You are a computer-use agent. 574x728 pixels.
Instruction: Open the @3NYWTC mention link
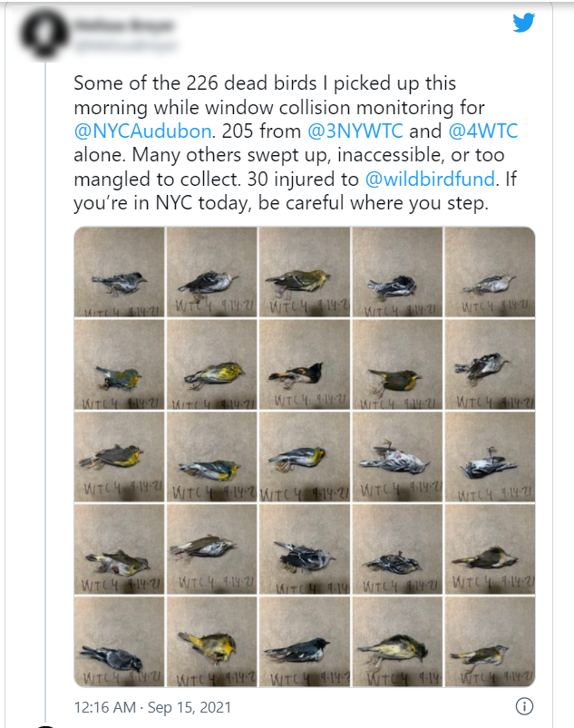pyautogui.click(x=355, y=131)
